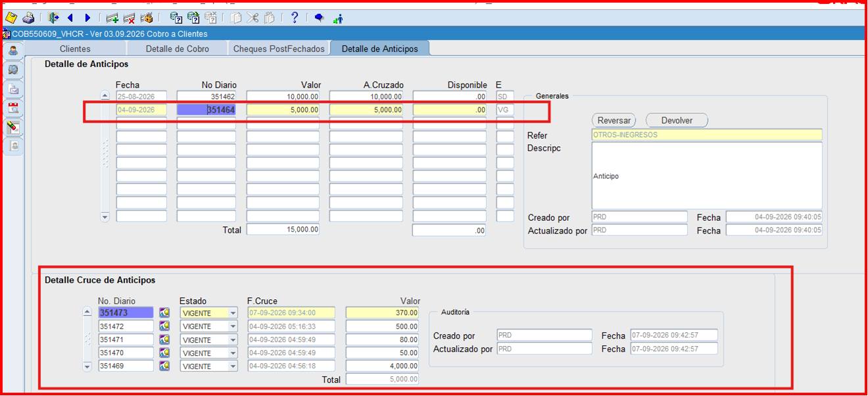
Task: Click the Insert Record toolbar icon
Action: point(112,18)
